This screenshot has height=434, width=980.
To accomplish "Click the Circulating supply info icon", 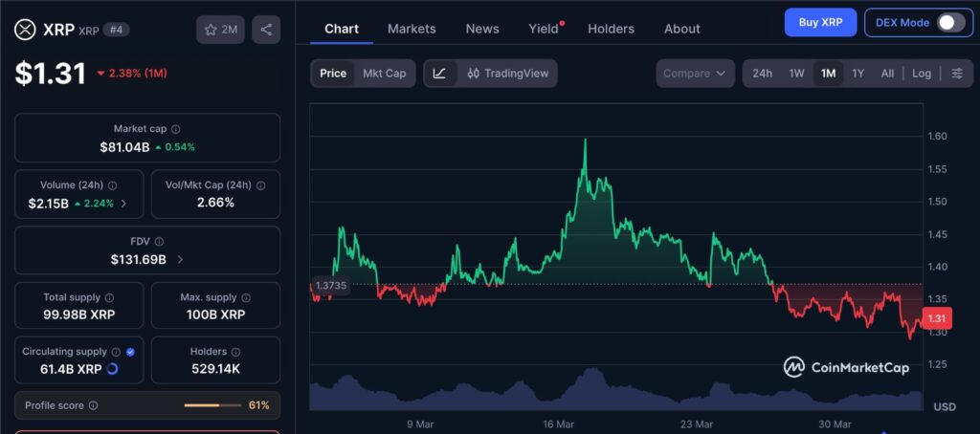I will pyautogui.click(x=116, y=352).
